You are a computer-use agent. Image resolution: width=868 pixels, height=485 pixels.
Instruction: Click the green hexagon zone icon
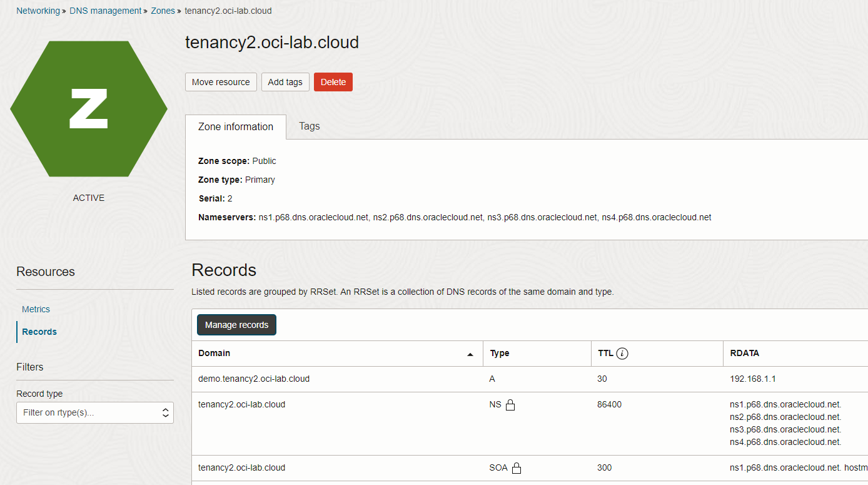pyautogui.click(x=89, y=109)
